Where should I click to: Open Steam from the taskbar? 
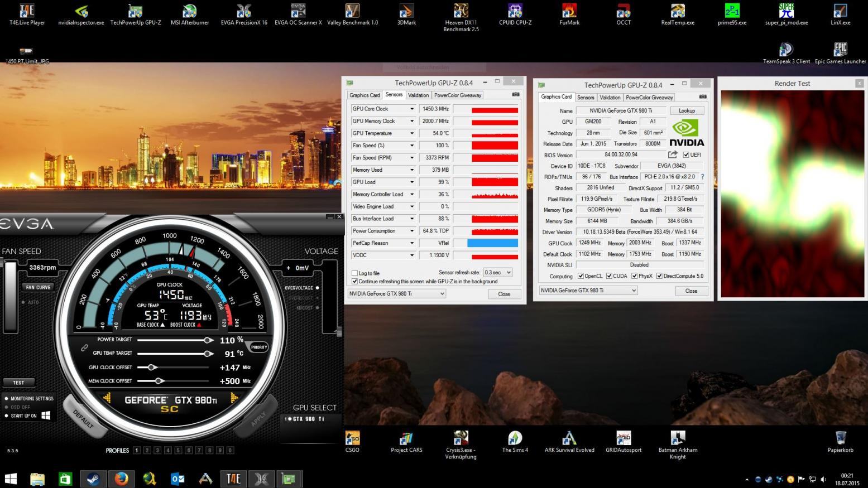[93, 479]
